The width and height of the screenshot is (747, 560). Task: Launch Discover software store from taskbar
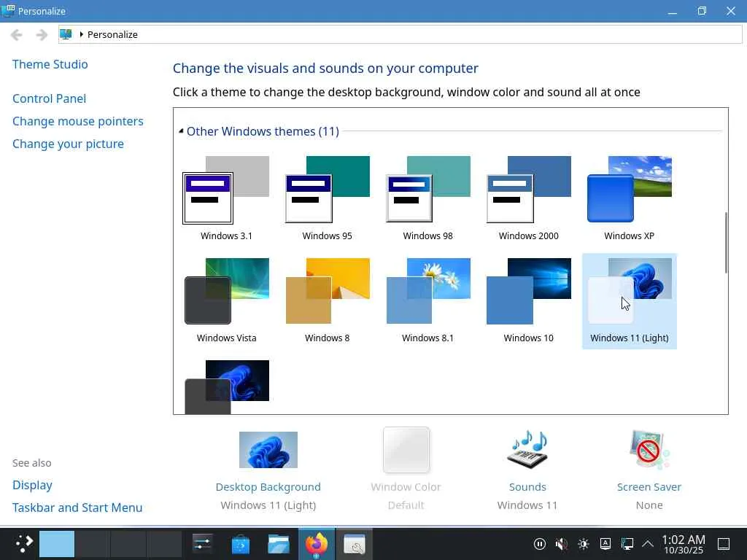[241, 544]
